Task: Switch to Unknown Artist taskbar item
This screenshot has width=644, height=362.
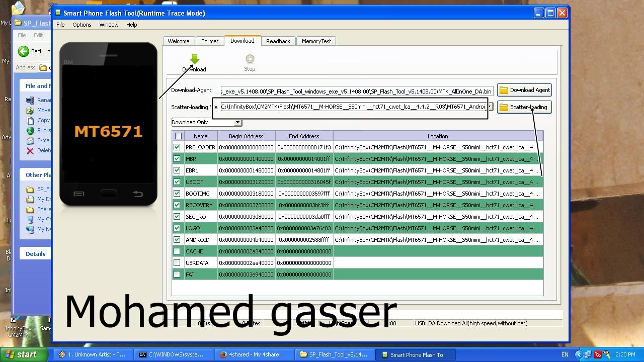Action: click(94, 354)
